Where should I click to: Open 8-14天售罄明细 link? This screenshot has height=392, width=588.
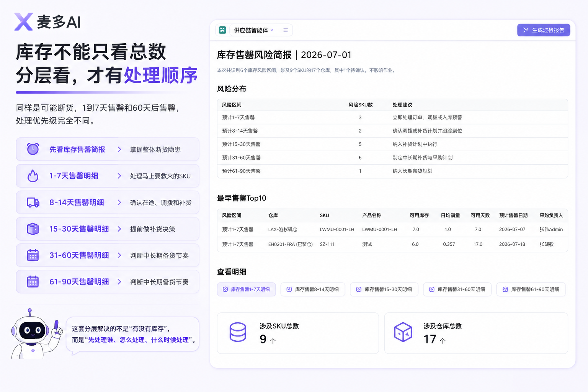point(77,203)
